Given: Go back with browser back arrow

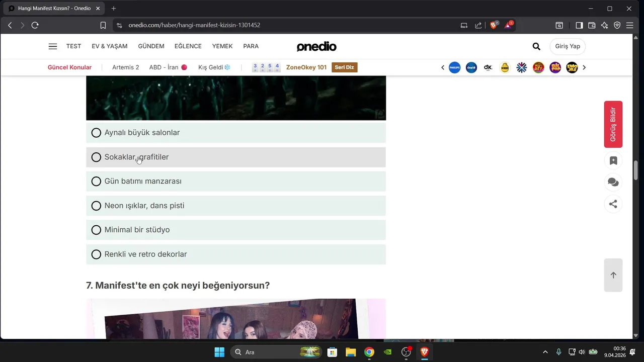Looking at the screenshot, I should coord(10,25).
